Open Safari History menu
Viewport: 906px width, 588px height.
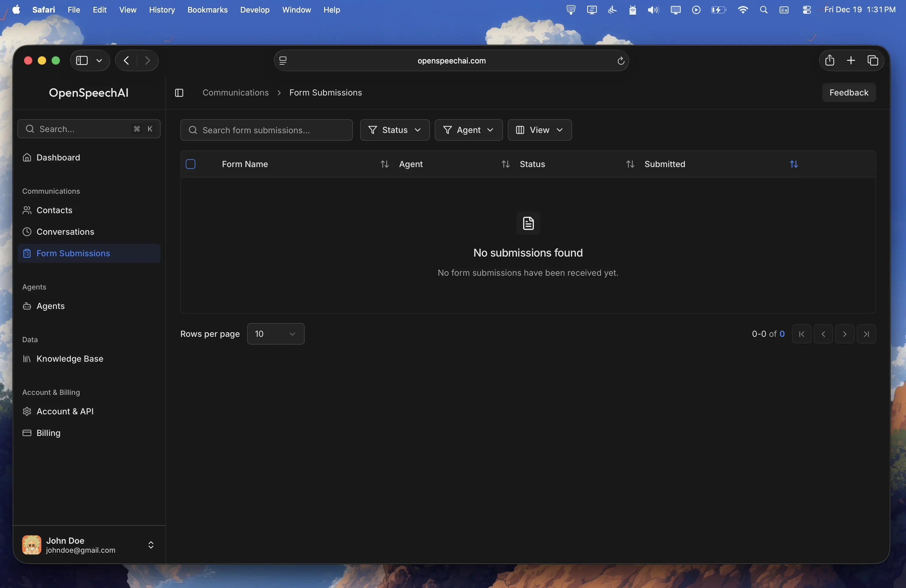[x=162, y=10]
